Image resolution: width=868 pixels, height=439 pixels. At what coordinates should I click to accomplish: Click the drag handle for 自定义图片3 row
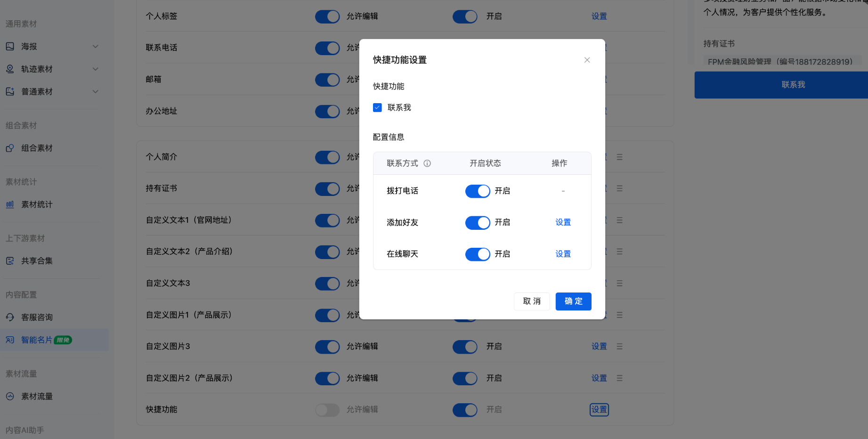tap(620, 346)
